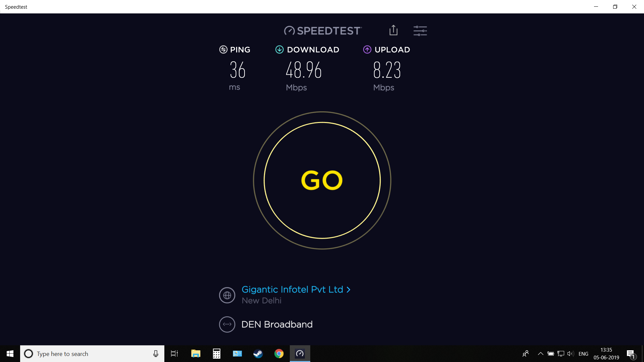Click the GO button to start test
Viewport: 644px width, 362px height.
(322, 180)
